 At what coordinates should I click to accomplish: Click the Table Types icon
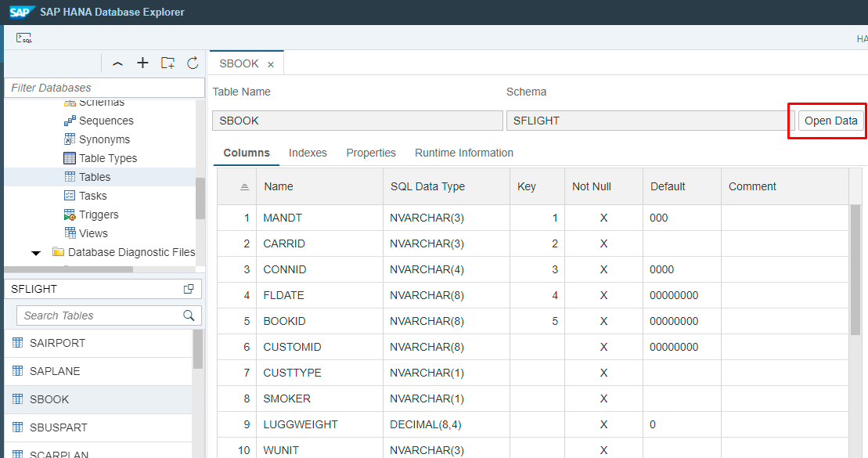click(70, 158)
